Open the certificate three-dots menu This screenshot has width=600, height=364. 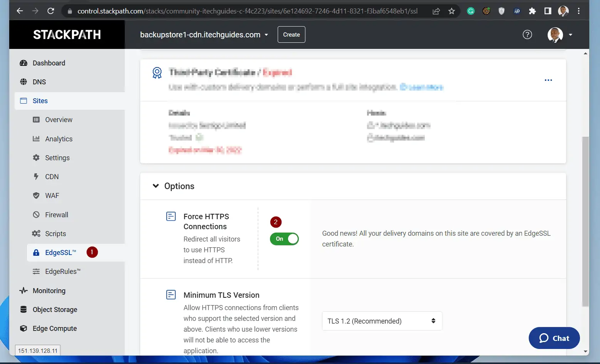(x=548, y=80)
